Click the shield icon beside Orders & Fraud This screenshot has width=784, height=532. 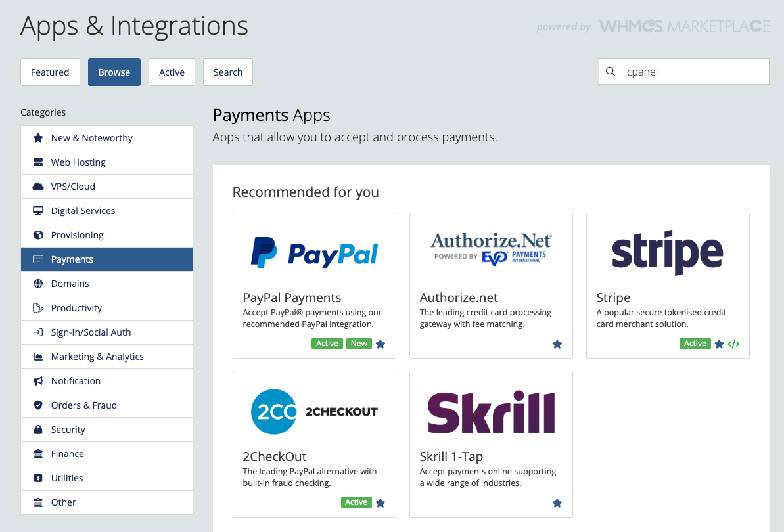click(38, 405)
